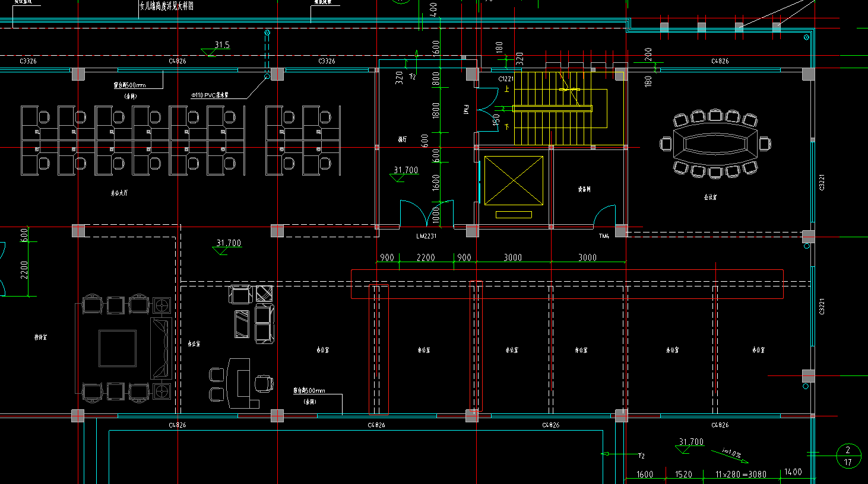Select the elevator shaft symbol with yellow X

point(514,181)
